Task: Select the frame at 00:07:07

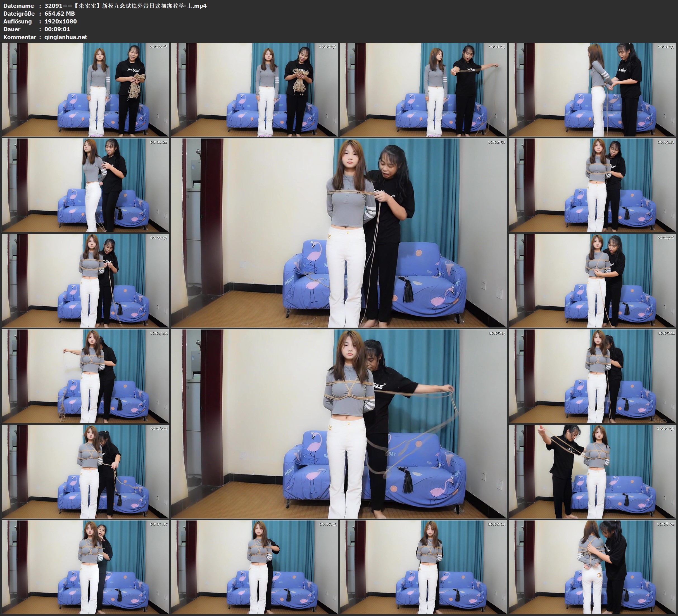Action: [85, 567]
